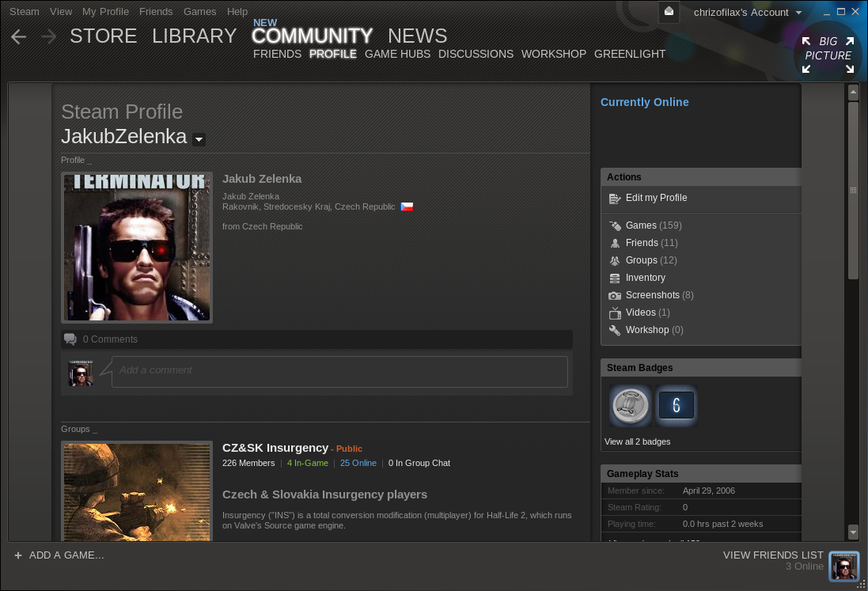Viewport: 868px width, 591px height.
Task: Select DISCUSSIONS sub-tab
Action: [476, 55]
